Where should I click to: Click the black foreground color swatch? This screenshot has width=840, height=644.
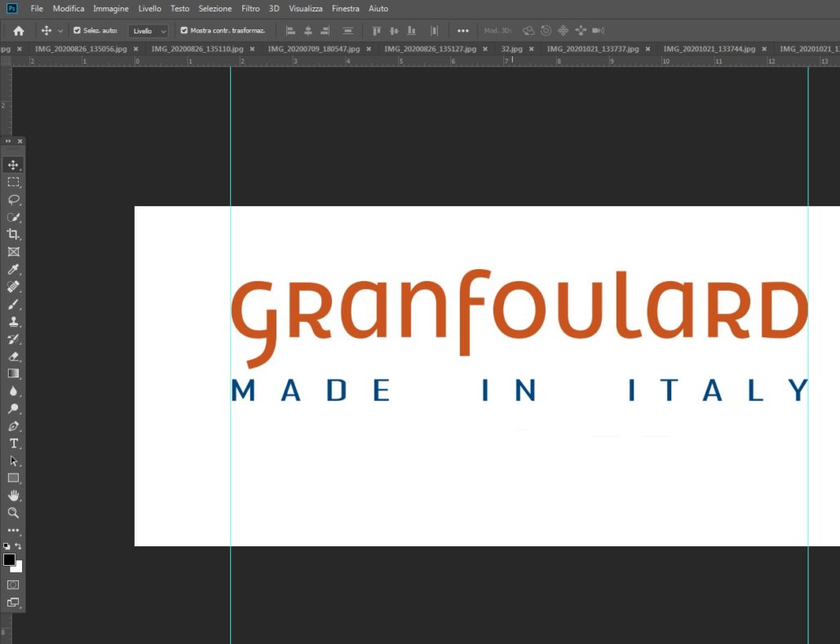point(10,559)
